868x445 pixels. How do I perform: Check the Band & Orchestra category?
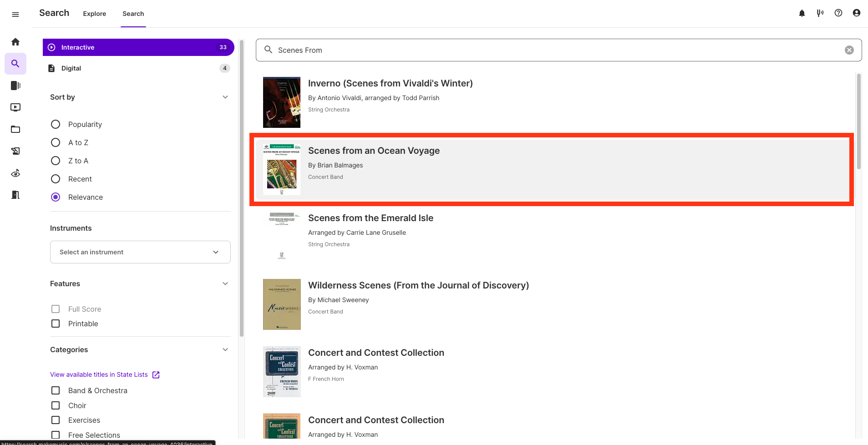pyautogui.click(x=56, y=390)
